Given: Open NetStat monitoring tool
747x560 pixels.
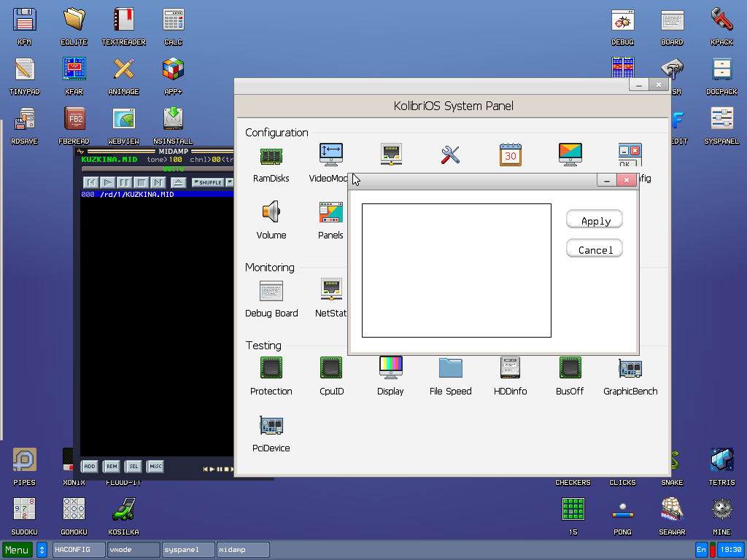Looking at the screenshot, I should coord(331,290).
